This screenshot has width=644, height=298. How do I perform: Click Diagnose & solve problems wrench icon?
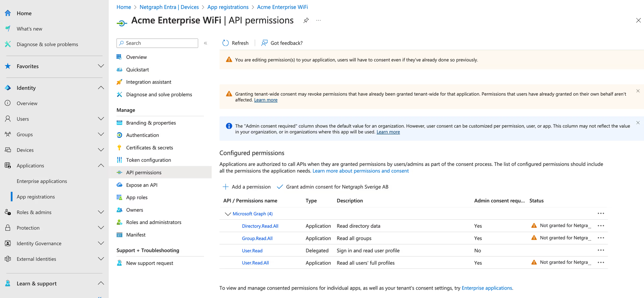pos(8,44)
